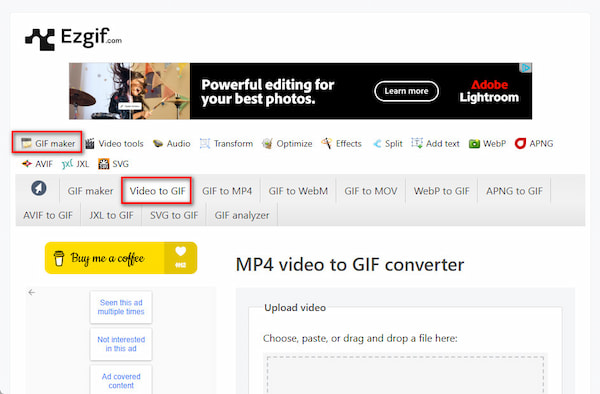
Task: Click Learn more on Lightroom ad
Action: 406,91
